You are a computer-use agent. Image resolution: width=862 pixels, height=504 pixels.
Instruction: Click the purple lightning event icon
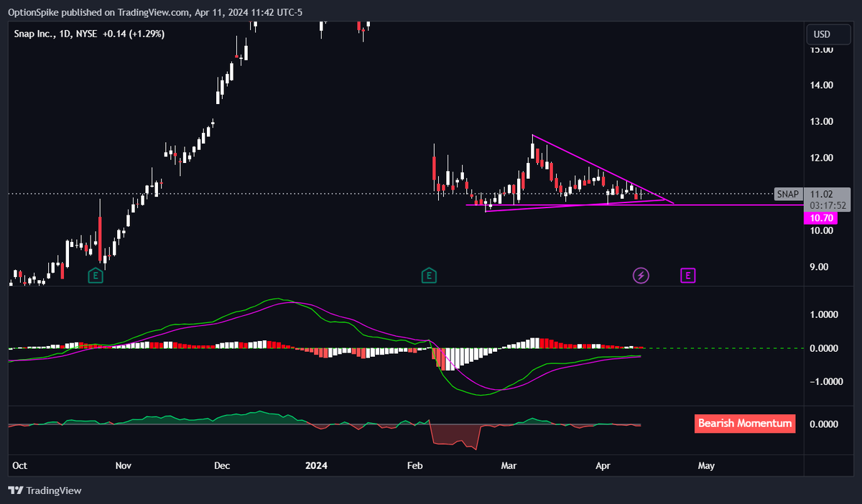coord(641,275)
